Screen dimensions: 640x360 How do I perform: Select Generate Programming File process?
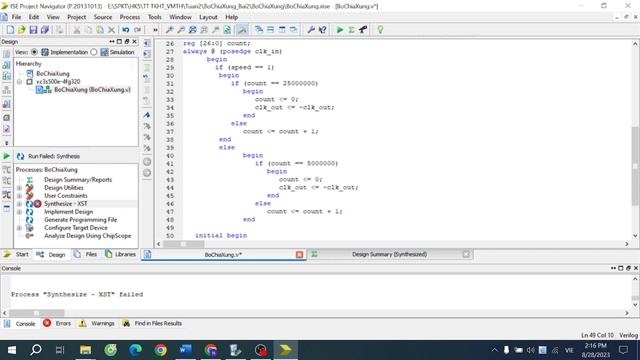point(80,220)
